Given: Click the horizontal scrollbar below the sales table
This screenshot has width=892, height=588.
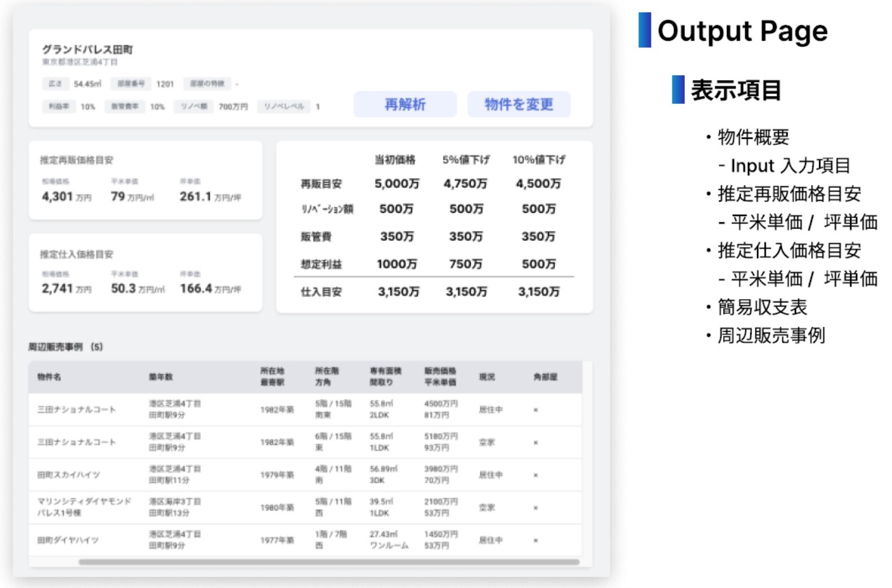Looking at the screenshot, I should (329, 562).
